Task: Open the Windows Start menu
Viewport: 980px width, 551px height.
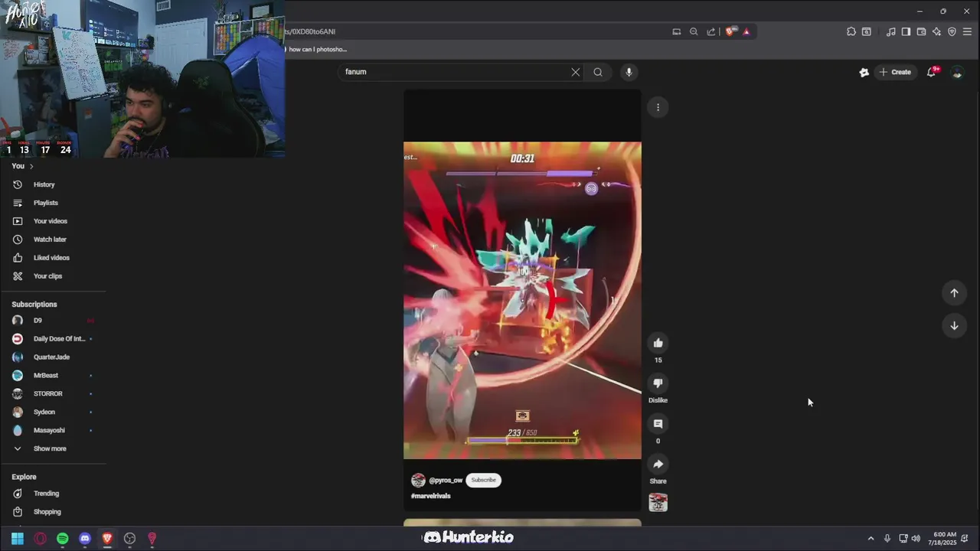Action: 18,539
